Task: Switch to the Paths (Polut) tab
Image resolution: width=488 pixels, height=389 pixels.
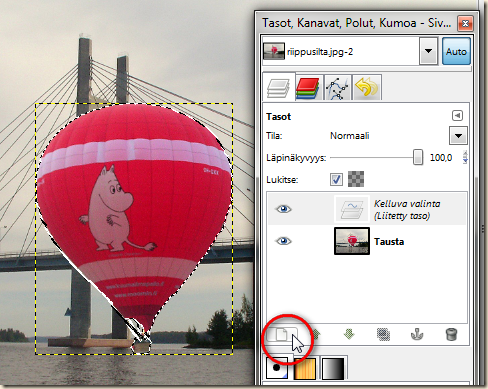Action: [x=338, y=88]
